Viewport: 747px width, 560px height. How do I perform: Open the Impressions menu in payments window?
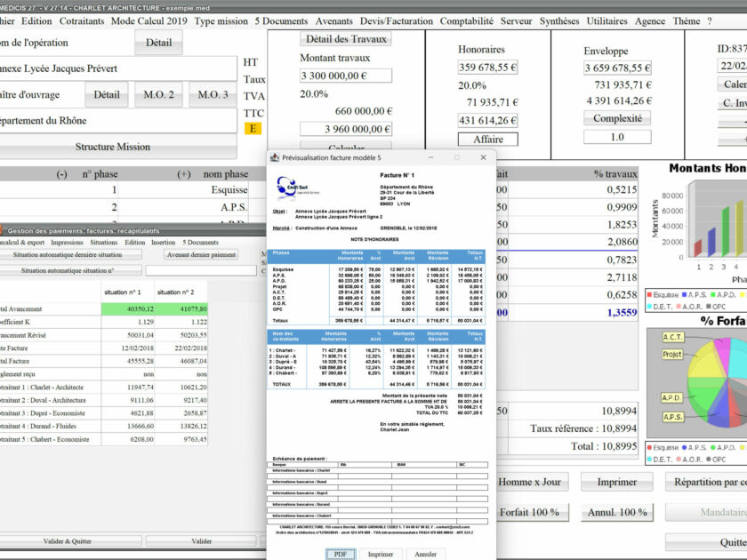pos(67,243)
